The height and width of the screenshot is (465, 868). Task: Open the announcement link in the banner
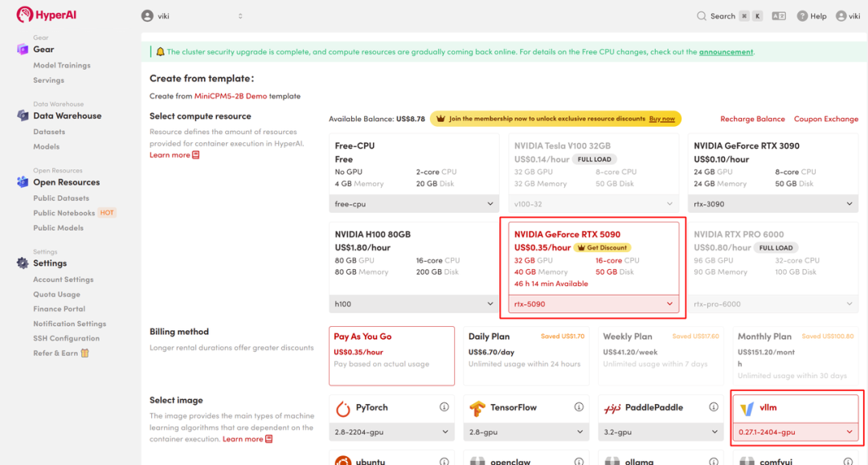(726, 52)
